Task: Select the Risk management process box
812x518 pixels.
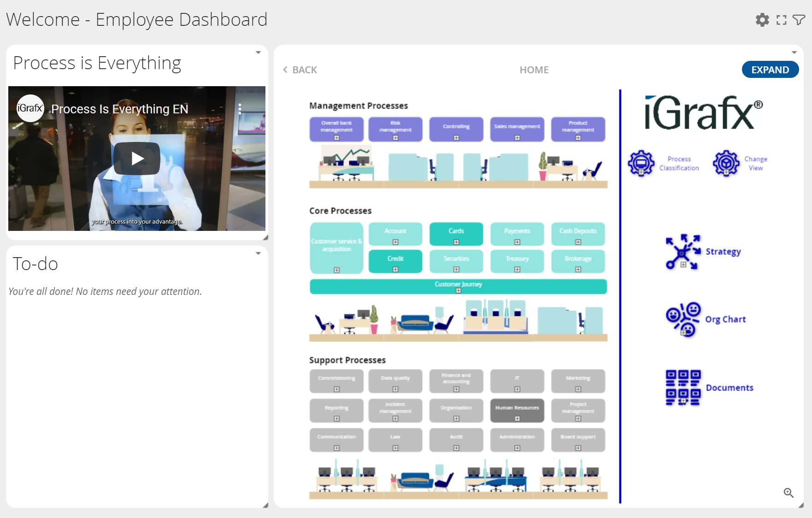Action: click(x=395, y=129)
